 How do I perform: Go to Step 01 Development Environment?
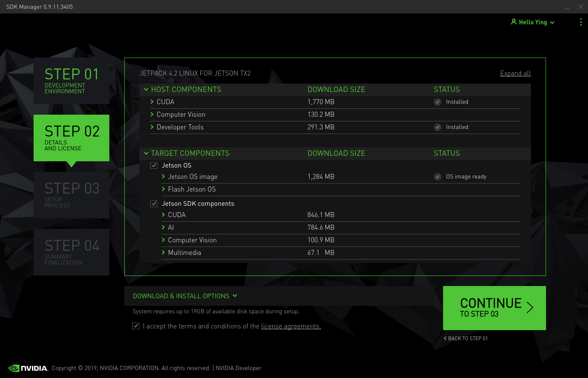coord(71,81)
